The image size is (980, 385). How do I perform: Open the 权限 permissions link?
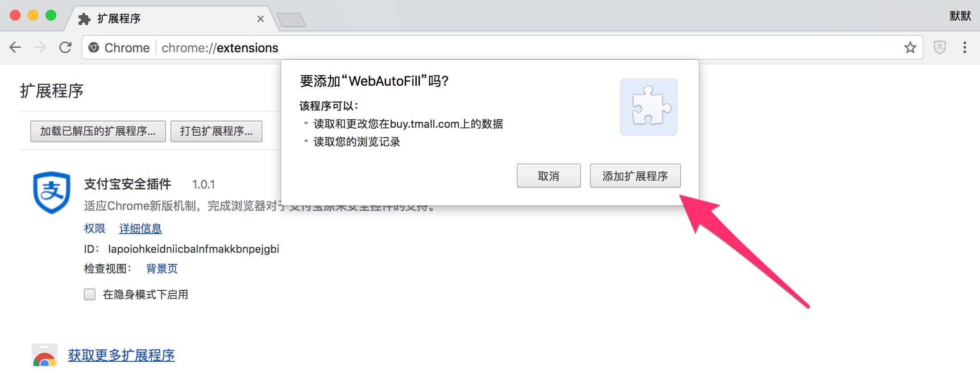[x=95, y=229]
